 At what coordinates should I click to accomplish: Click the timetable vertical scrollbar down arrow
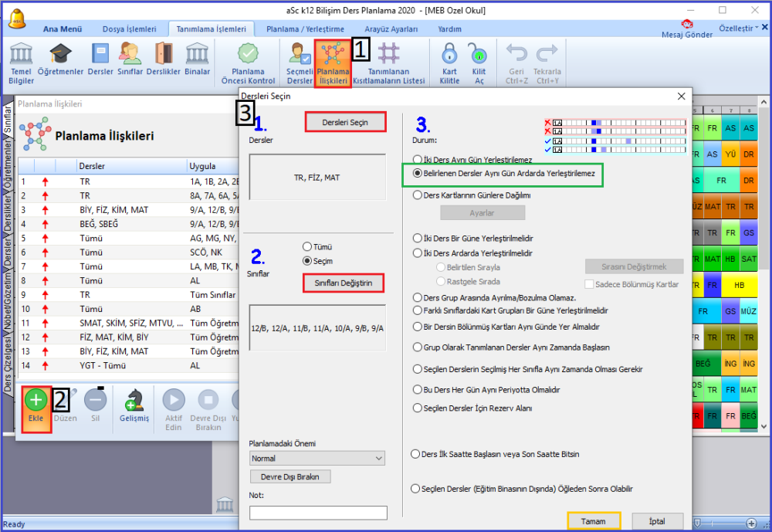764,426
